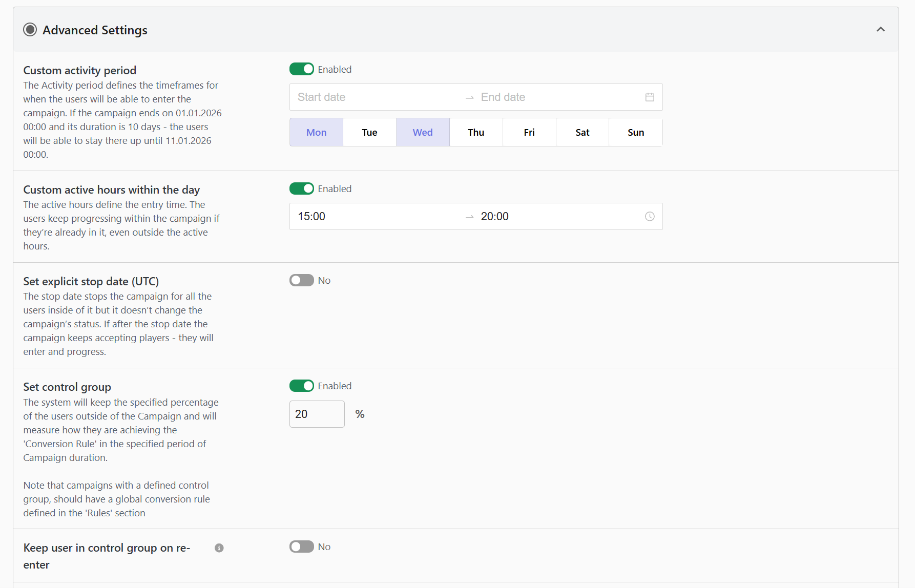
Task: Click the clock icon in active hours field
Action: [x=650, y=217]
